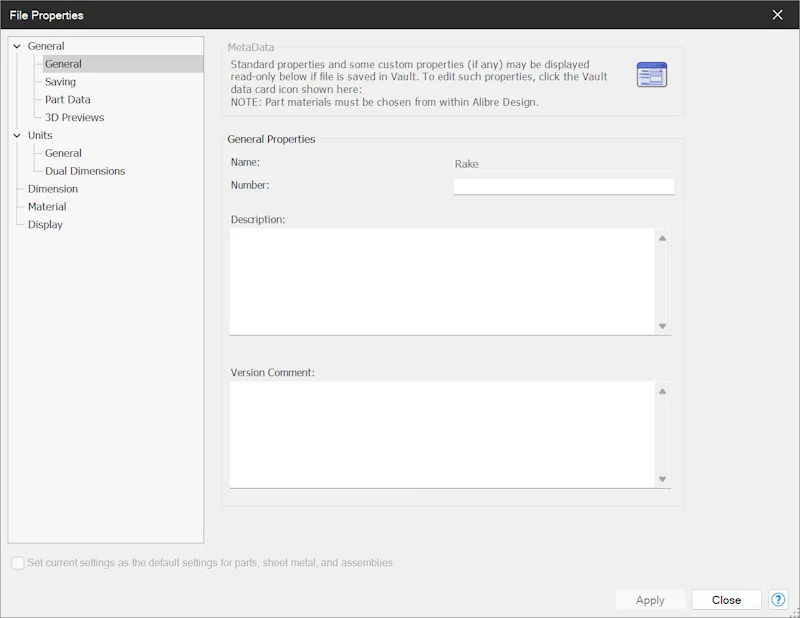Open the Material settings page
The height and width of the screenshot is (618, 800).
(x=47, y=207)
